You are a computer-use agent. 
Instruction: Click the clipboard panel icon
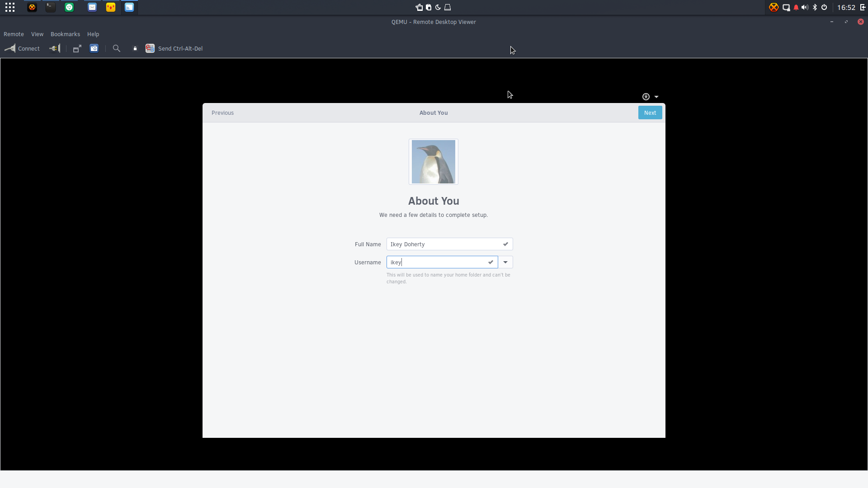(429, 7)
